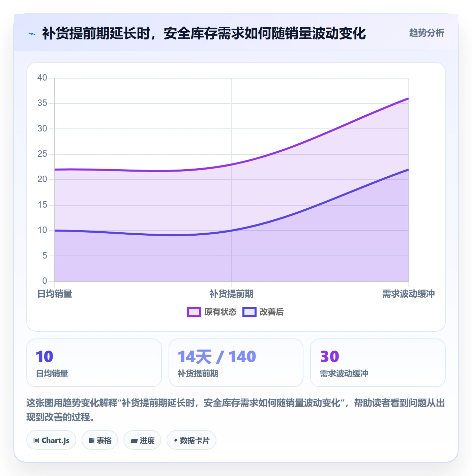Click the 原有状态 legend label
This screenshot has height=476, width=472.
(x=220, y=312)
